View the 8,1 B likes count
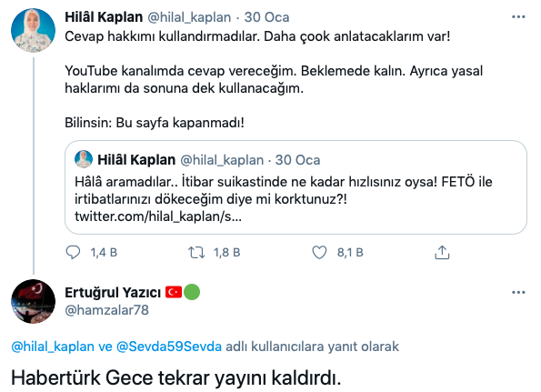 (x=350, y=253)
